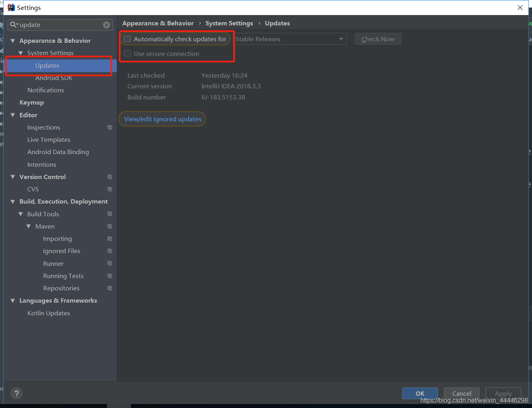Open Maven Importing settings

57,239
